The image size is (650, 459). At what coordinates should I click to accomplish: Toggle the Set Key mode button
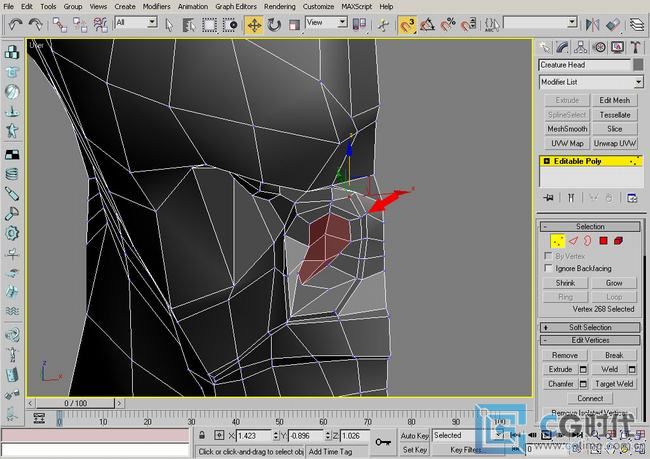pyautogui.click(x=414, y=449)
